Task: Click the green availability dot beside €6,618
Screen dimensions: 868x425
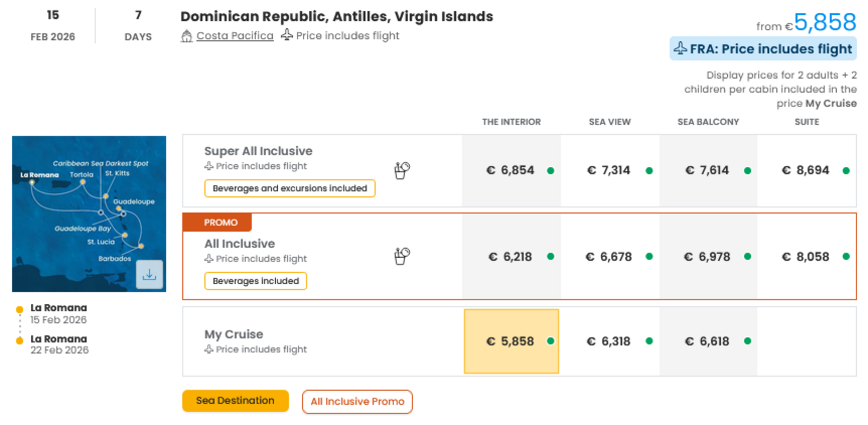Action: (x=747, y=341)
